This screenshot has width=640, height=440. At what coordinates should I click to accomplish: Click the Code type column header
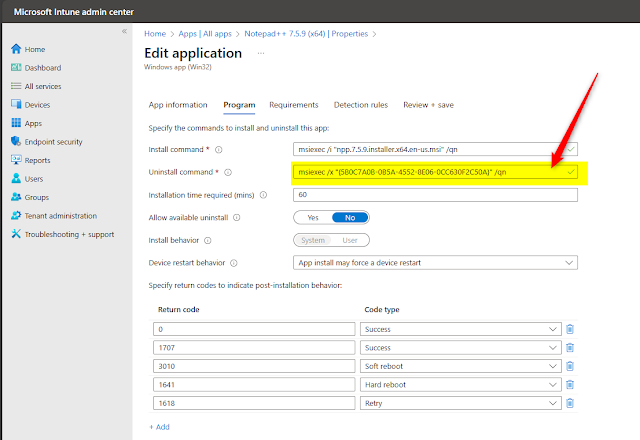382,309
